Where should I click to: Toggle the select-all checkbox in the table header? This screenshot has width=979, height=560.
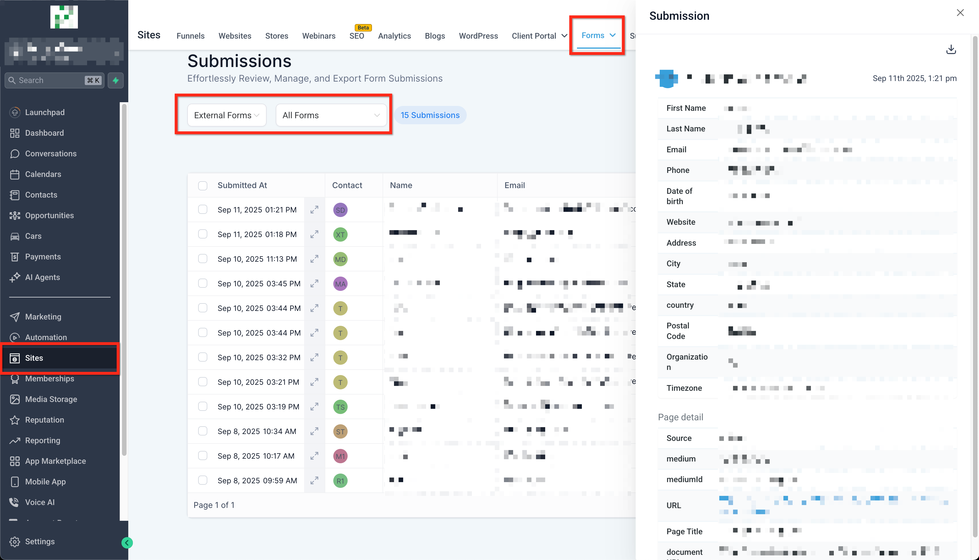203,186
